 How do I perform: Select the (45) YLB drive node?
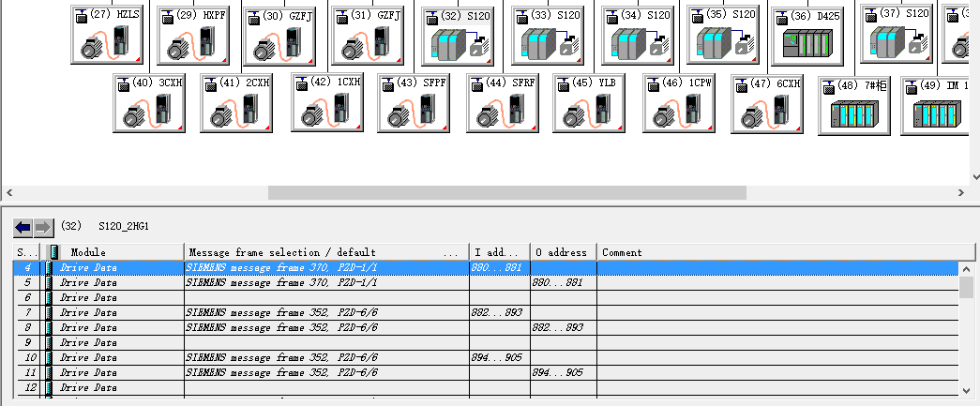coord(589,103)
